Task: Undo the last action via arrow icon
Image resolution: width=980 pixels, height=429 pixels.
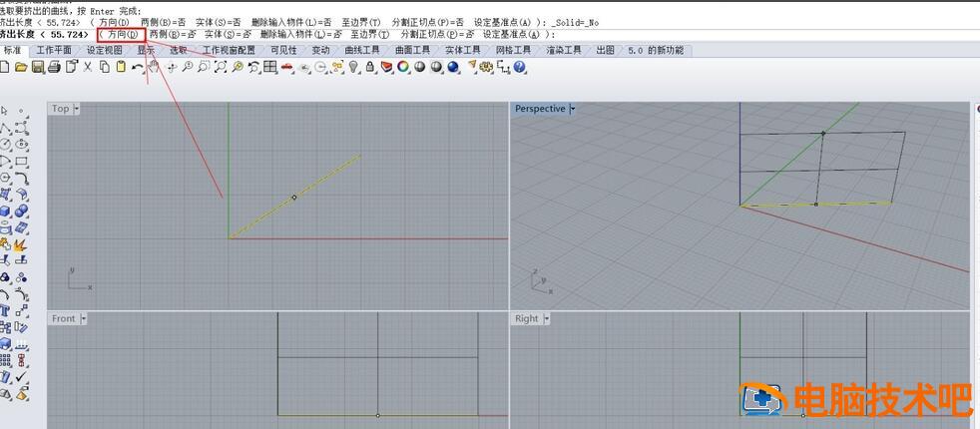Action: pos(137,67)
